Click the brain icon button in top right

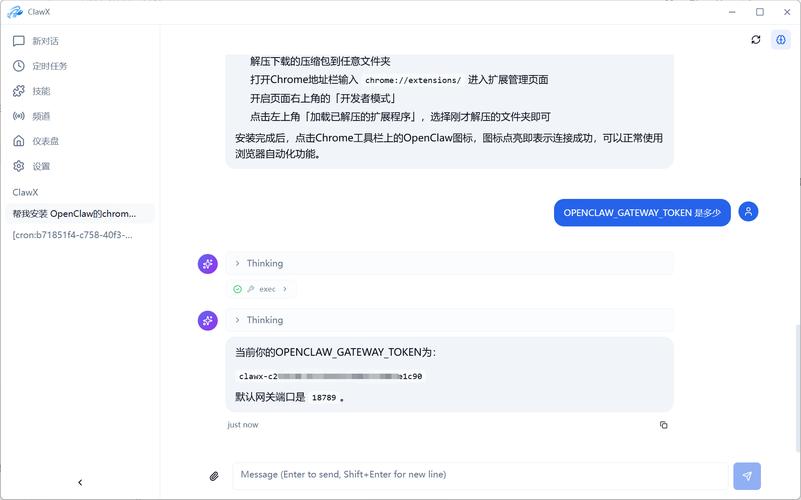click(781, 39)
